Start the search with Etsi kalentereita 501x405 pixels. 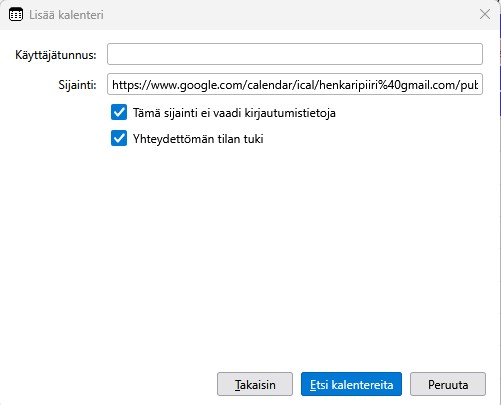click(351, 384)
